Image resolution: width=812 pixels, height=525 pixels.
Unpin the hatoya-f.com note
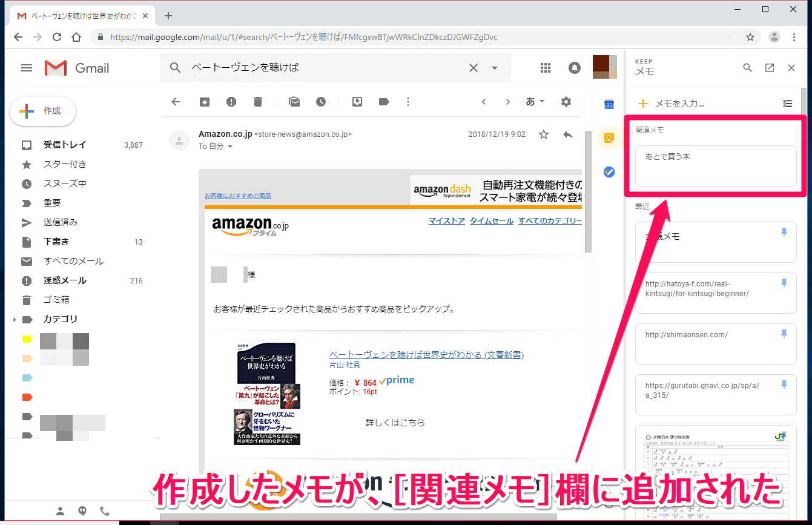[784, 283]
